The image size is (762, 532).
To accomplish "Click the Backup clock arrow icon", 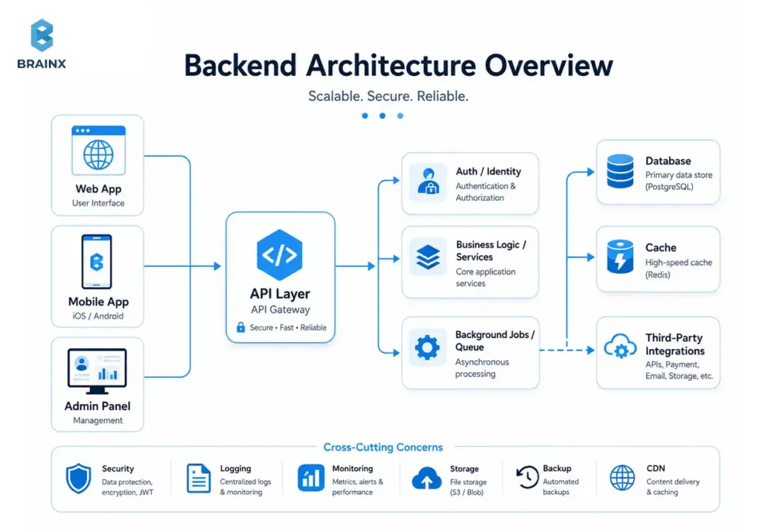I will pos(528,478).
